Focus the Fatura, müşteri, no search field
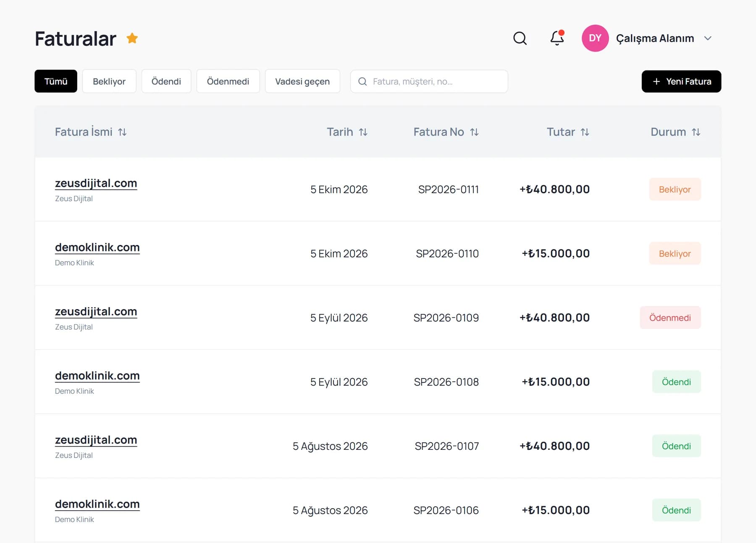The width and height of the screenshot is (756, 543). coord(429,81)
